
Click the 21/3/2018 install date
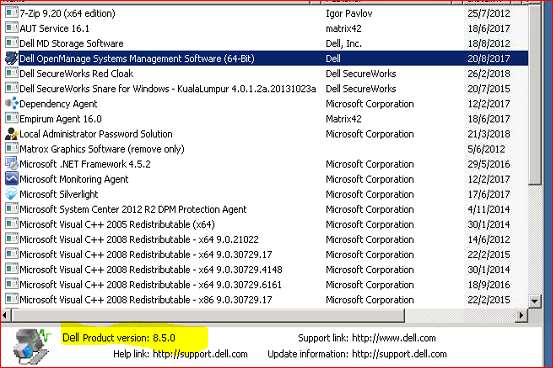(489, 134)
